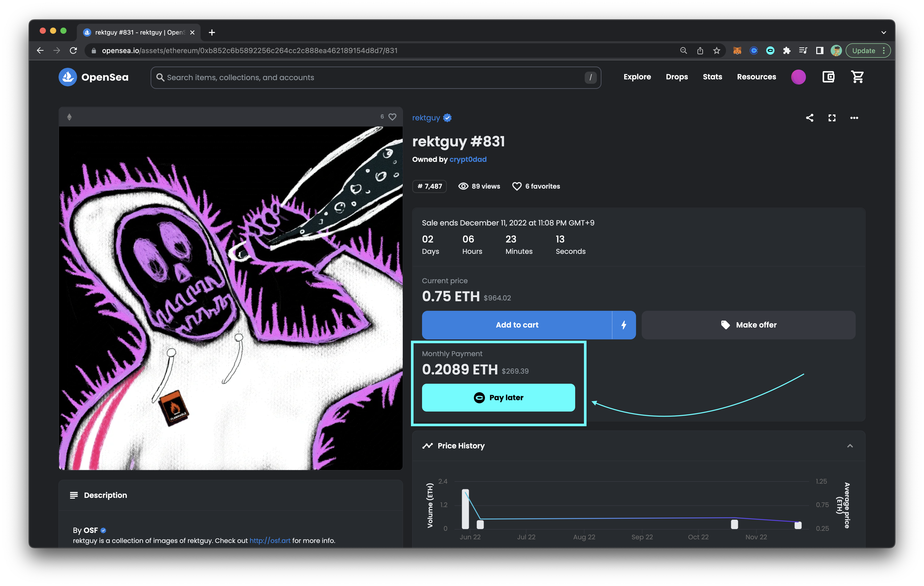The height and width of the screenshot is (586, 924).
Task: Click the wallet icon in header
Action: [828, 77]
